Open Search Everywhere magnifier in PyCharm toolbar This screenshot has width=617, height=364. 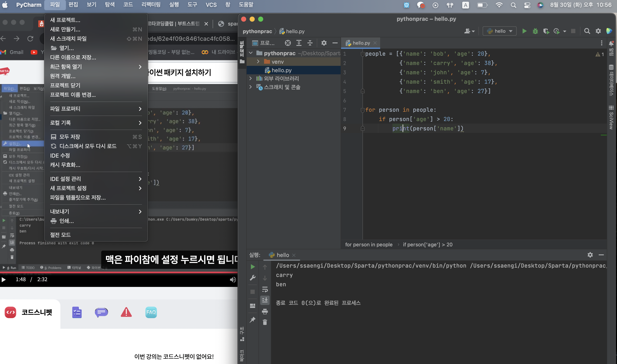click(587, 31)
